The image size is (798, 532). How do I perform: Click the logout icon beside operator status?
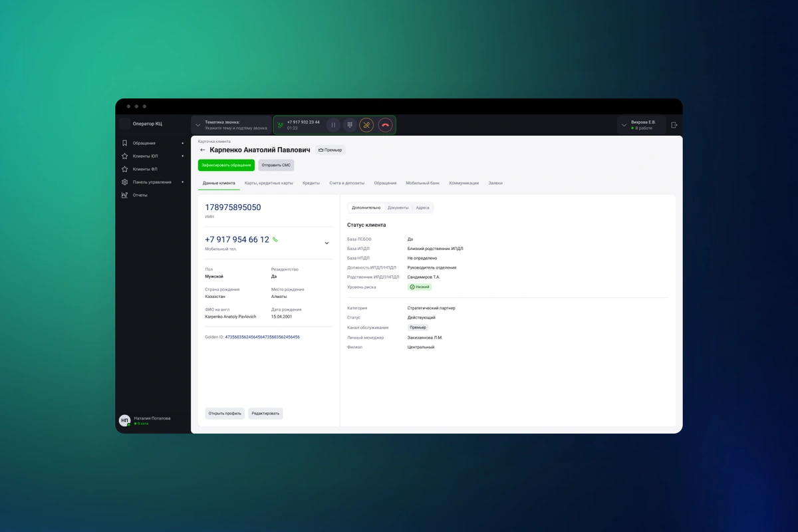coord(674,125)
